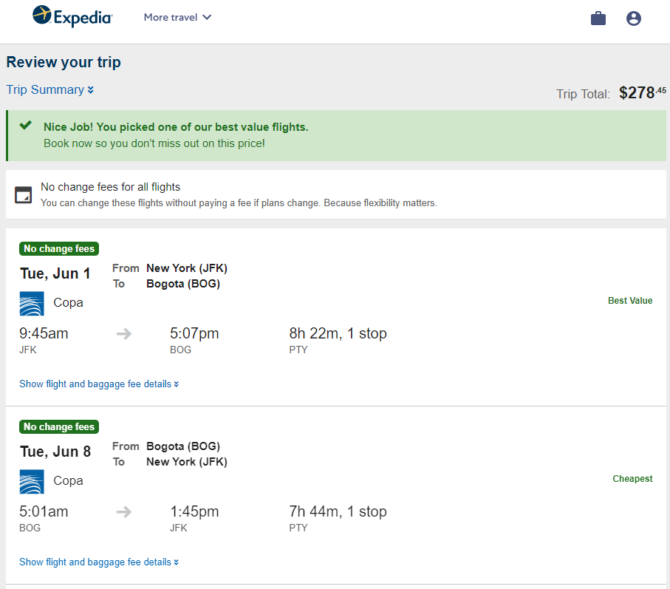
Task: Click the No change fees badge on Jun 1 flight
Action: (59, 249)
